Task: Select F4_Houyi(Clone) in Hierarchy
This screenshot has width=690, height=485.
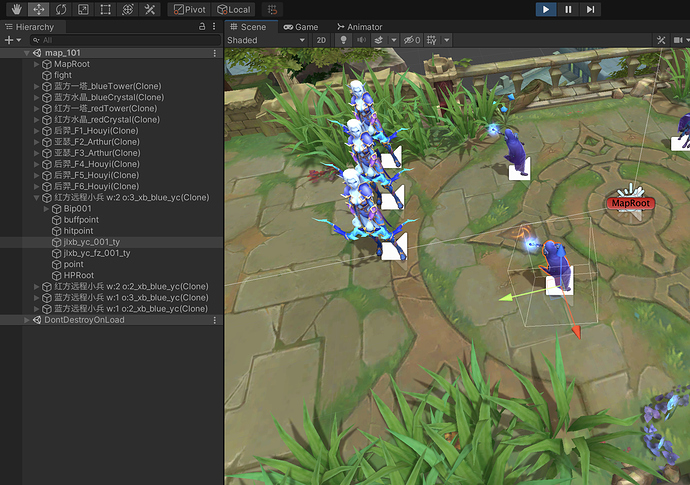Action: [x=97, y=164]
